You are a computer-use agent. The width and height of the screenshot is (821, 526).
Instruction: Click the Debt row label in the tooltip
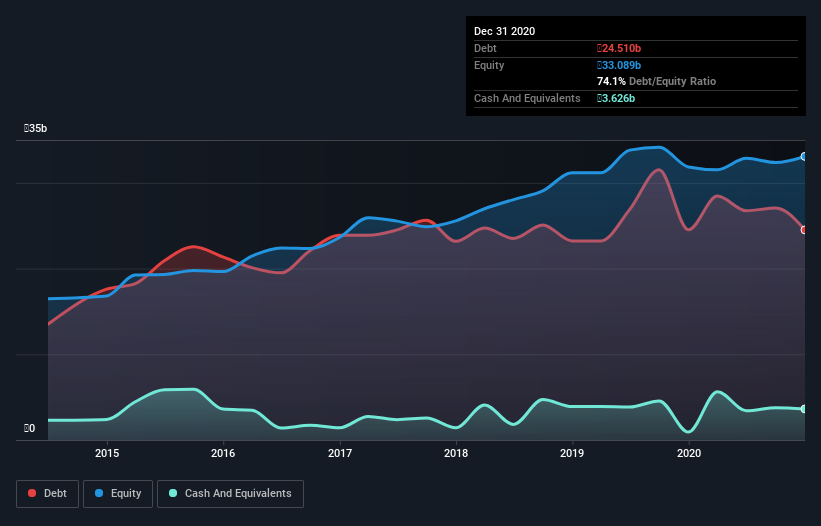point(485,48)
